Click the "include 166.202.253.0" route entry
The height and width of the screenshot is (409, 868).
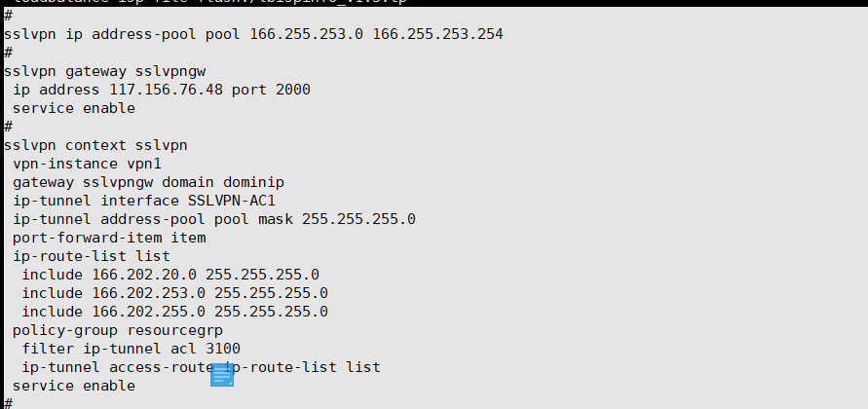click(x=174, y=293)
